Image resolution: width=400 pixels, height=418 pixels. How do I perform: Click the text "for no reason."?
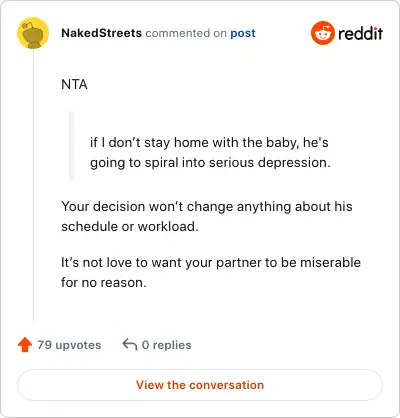(104, 283)
